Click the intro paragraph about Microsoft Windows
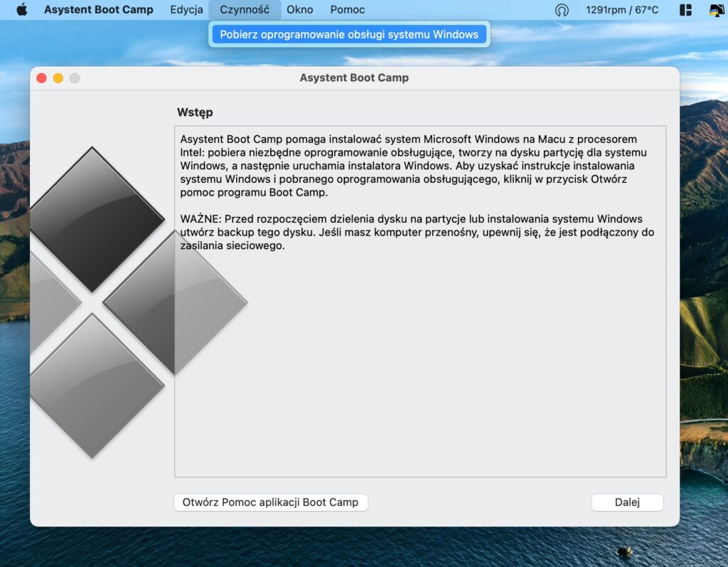 pos(413,166)
